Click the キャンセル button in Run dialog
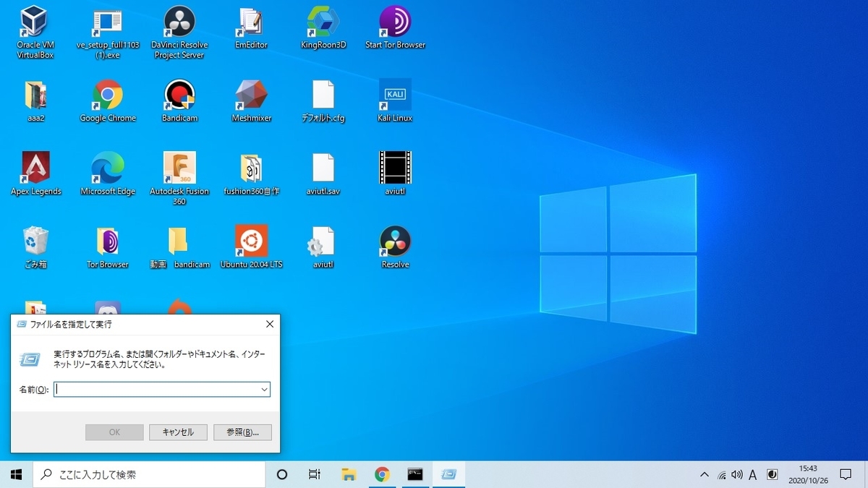The height and width of the screenshot is (488, 868). coord(178,432)
